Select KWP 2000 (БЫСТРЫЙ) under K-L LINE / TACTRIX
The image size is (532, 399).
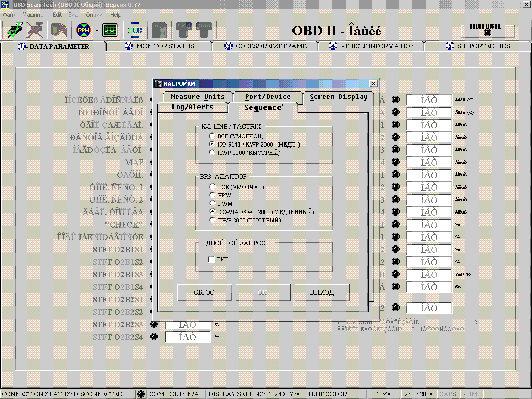212,153
